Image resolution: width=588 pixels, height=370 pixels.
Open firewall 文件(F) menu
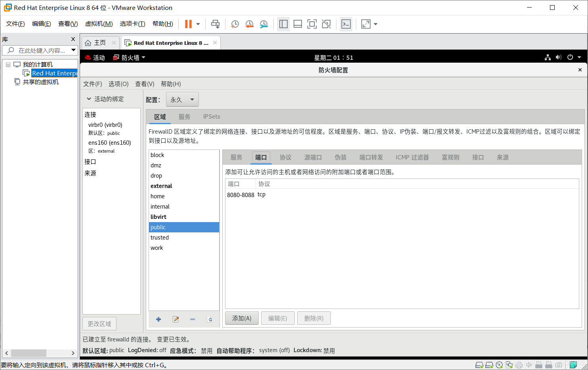tap(93, 84)
